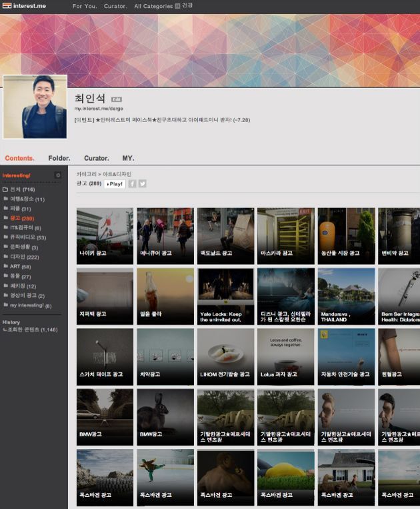
Task: Open the 자동차 안전기술 광고 thumbnail
Action: (x=346, y=357)
